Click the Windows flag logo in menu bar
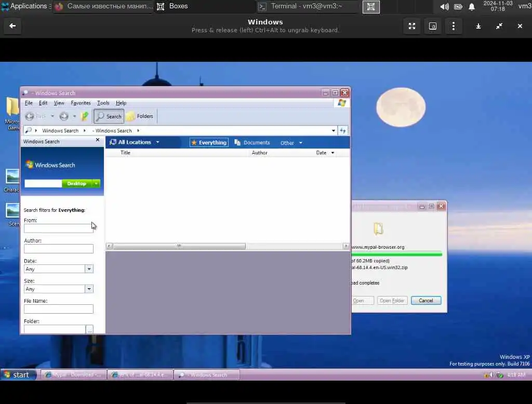Image resolution: width=532 pixels, height=404 pixels. 342,103
